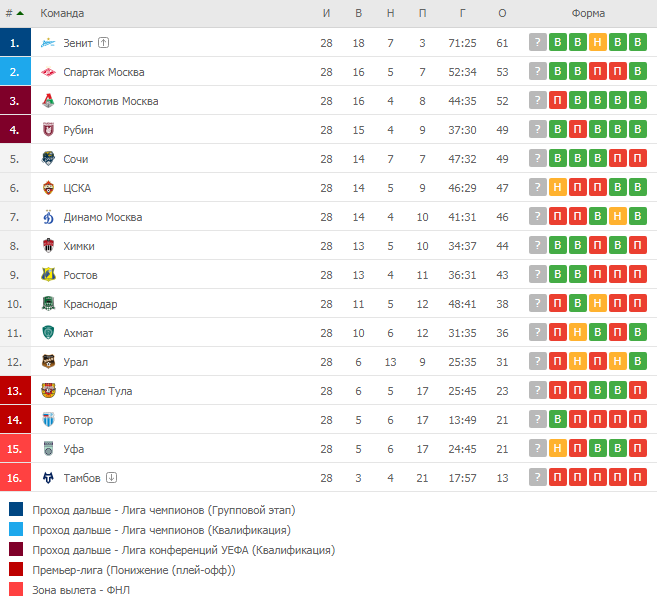Click the relegation arrow icon beside Тамбов

point(111,477)
